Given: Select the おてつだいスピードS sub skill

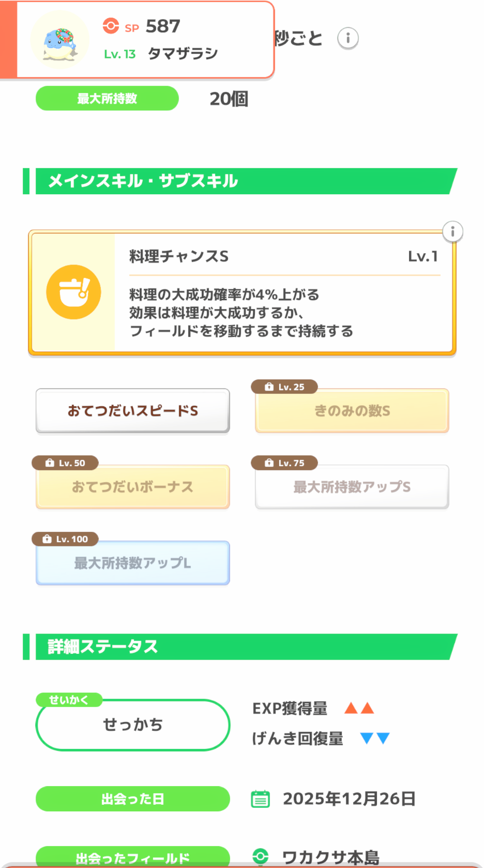Looking at the screenshot, I should coord(132,411).
